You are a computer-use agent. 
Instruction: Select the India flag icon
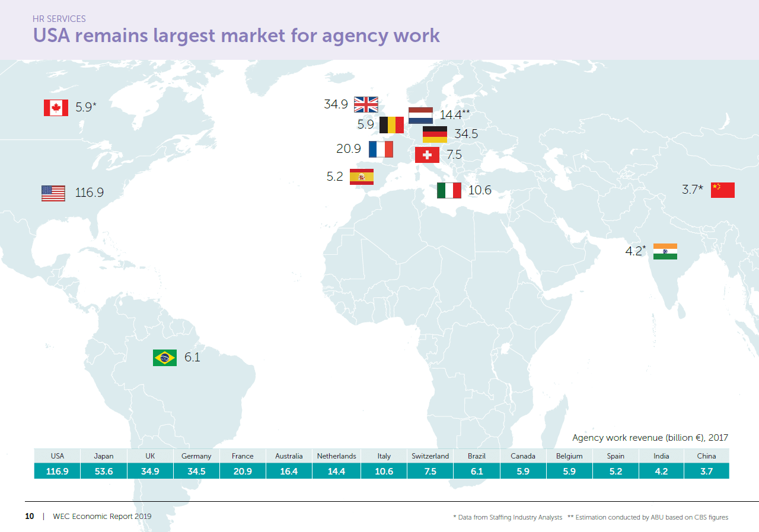pyautogui.click(x=665, y=251)
